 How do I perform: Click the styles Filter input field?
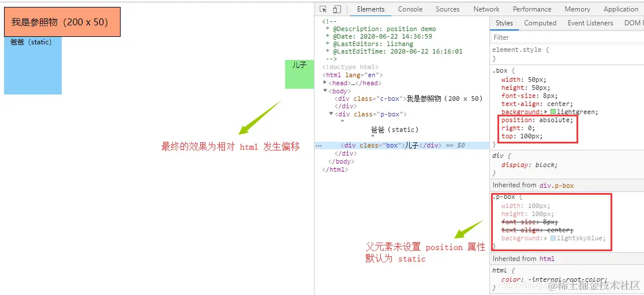(x=567, y=37)
